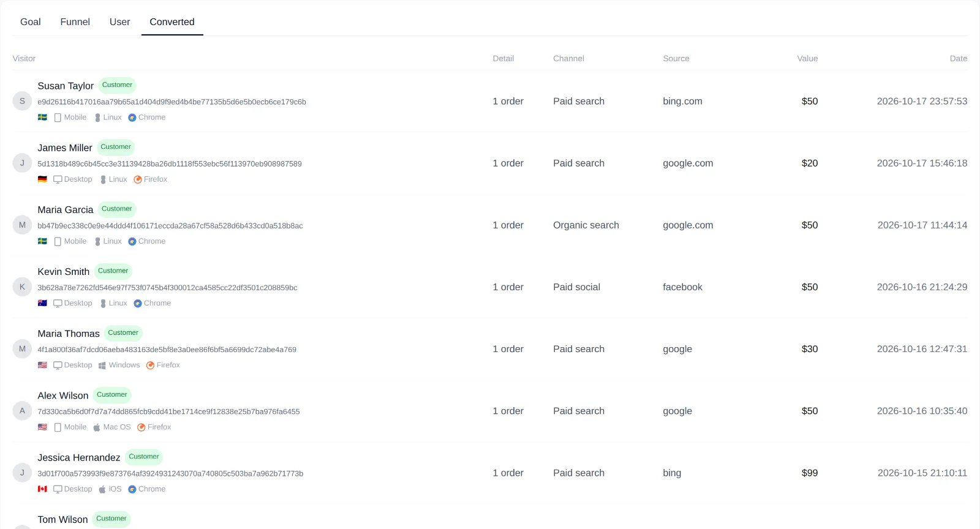The width and height of the screenshot is (980, 529).
Task: Click Maria Thomas's avatar icon
Action: coord(22,349)
